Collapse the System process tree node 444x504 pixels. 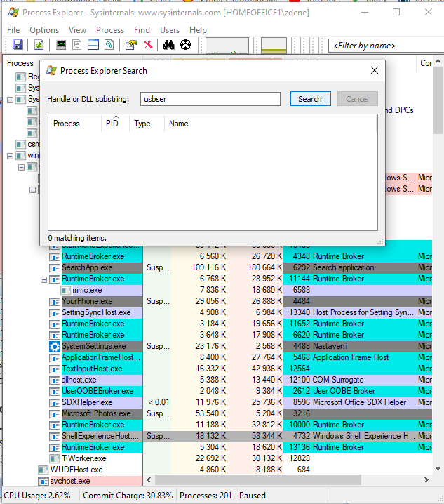click(x=10, y=100)
